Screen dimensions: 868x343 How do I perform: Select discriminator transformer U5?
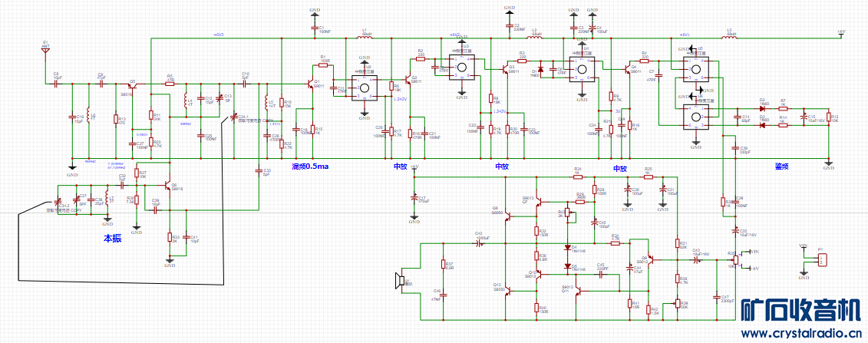[695, 69]
